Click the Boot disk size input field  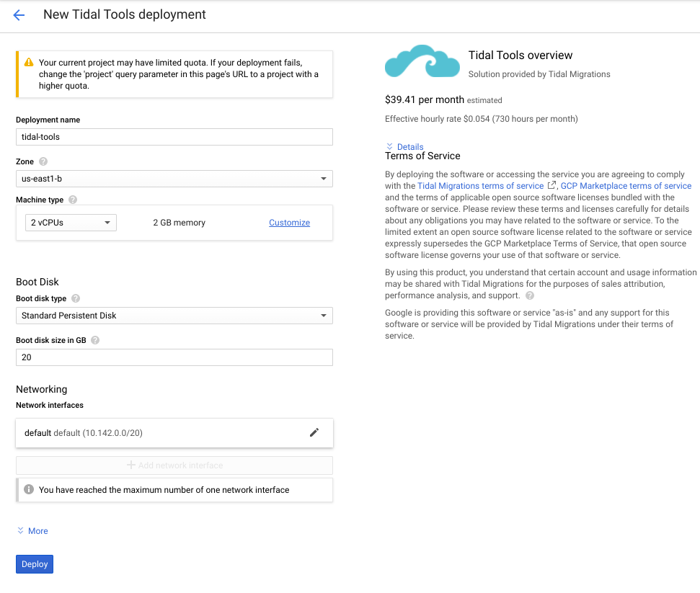[x=174, y=357]
